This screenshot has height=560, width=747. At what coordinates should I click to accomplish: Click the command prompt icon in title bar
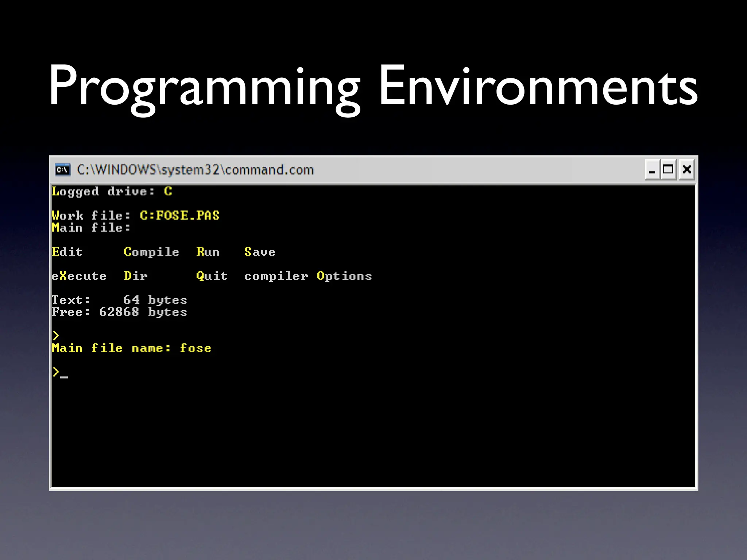(x=62, y=170)
